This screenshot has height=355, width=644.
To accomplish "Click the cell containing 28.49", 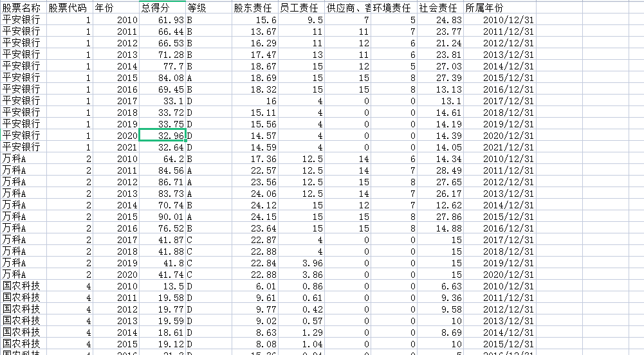I will point(440,170).
